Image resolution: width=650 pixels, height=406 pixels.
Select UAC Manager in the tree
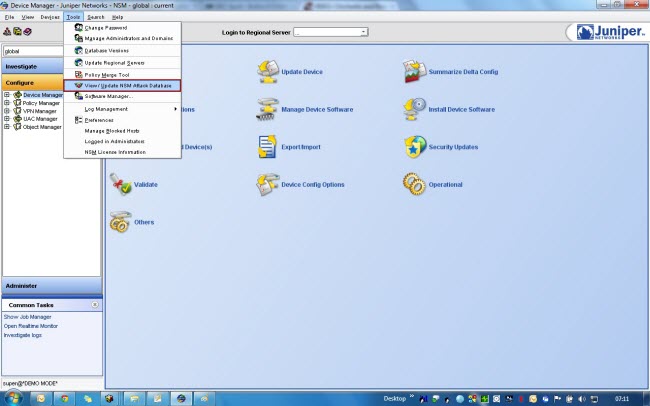click(x=40, y=119)
